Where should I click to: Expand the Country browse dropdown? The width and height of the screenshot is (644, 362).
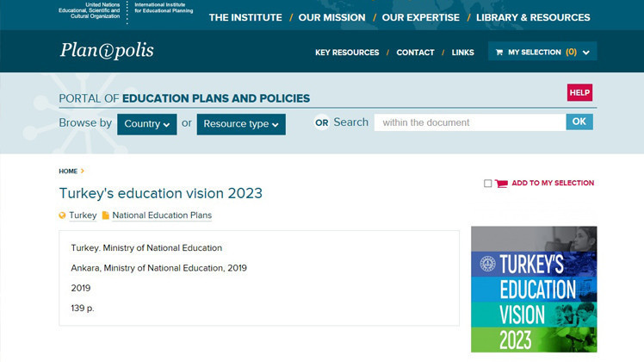click(146, 124)
